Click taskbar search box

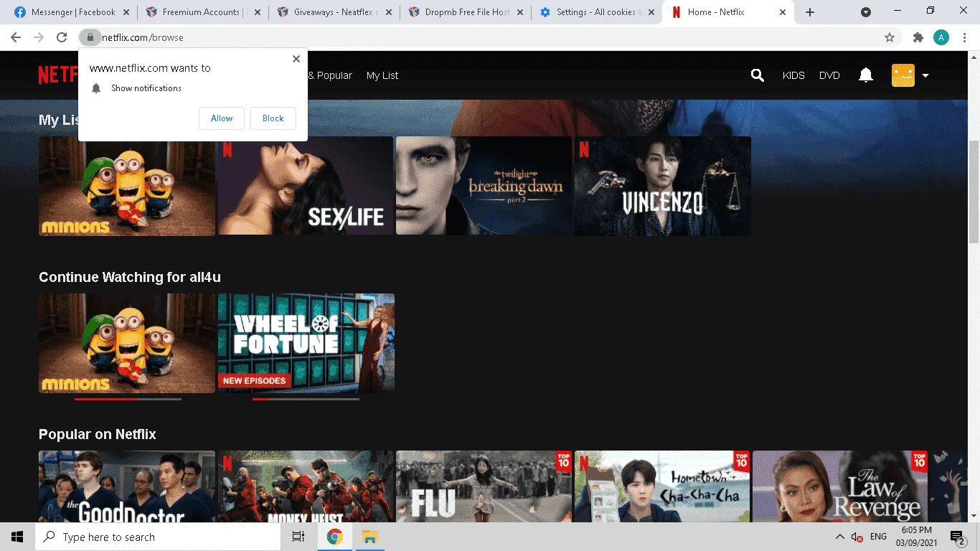(x=158, y=537)
